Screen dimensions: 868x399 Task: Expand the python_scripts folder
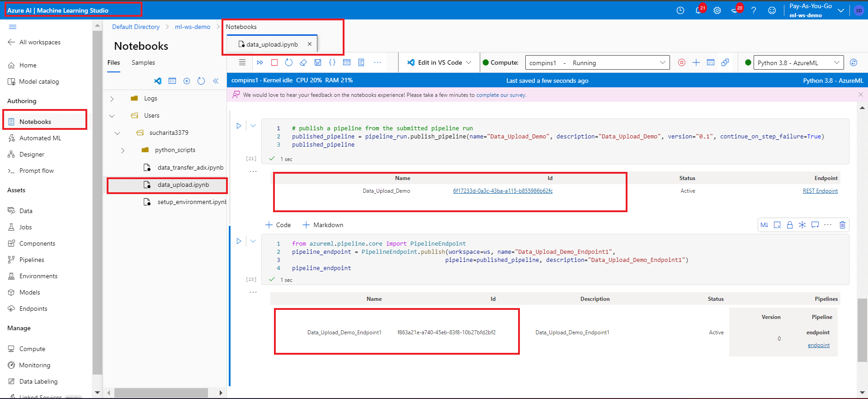(x=123, y=150)
